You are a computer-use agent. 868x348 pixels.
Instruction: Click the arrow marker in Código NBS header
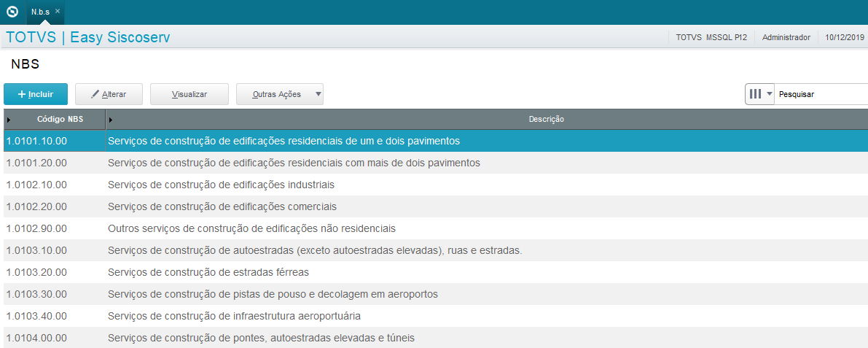8,120
